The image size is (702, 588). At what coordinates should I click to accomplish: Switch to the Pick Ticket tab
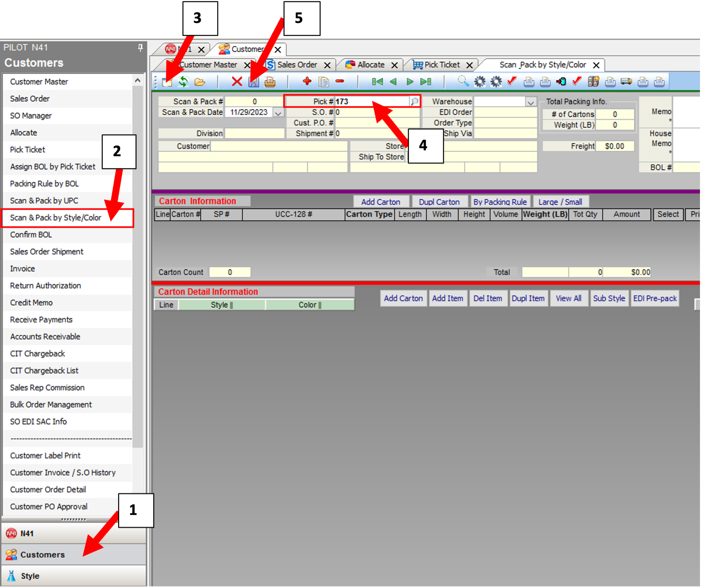[441, 65]
